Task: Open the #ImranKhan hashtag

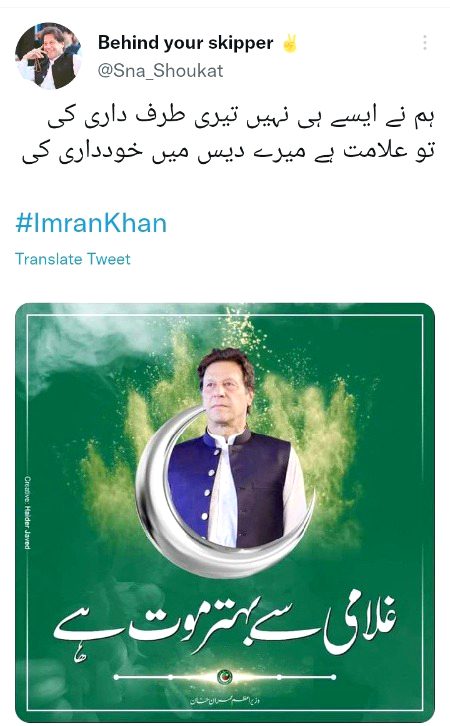Action: click(91, 223)
